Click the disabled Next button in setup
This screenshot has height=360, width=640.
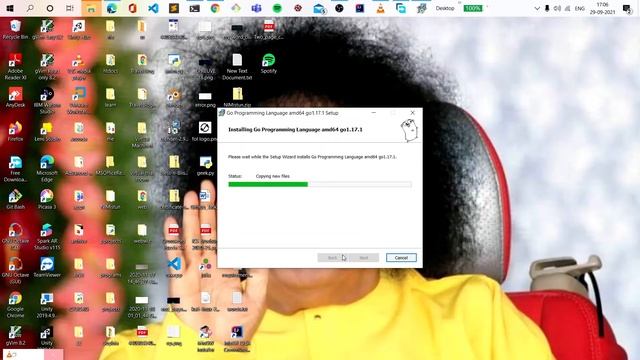(364, 258)
